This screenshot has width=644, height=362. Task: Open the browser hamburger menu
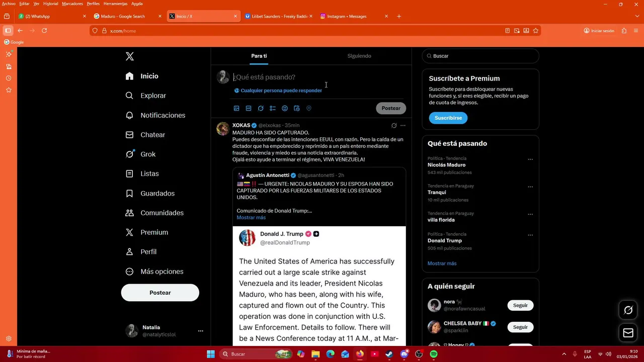click(636, 31)
